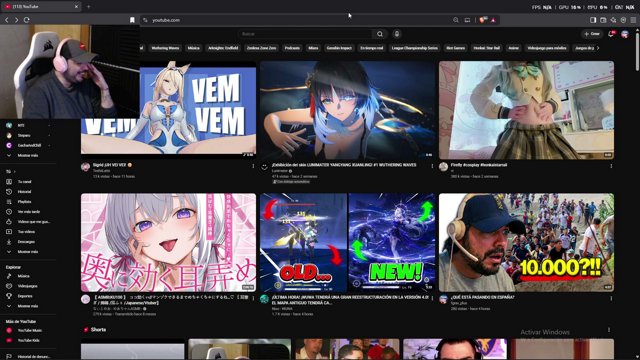Open options menu for the España 10.000 video
Screen dimensions: 640x360
pos(611,298)
